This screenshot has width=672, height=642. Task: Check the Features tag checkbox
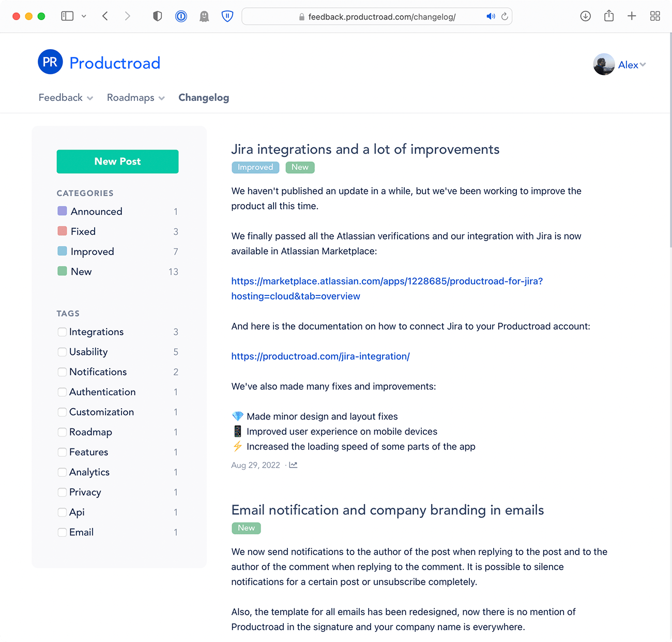coord(62,452)
